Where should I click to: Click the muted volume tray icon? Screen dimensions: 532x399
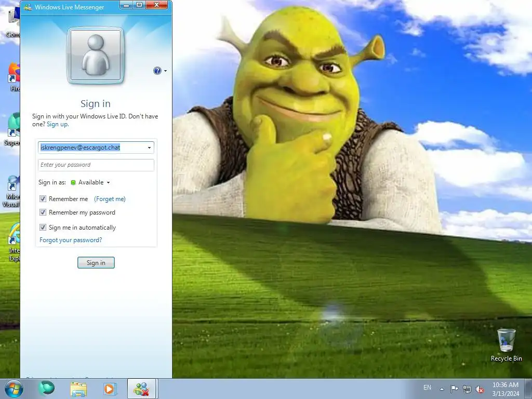pyautogui.click(x=480, y=389)
